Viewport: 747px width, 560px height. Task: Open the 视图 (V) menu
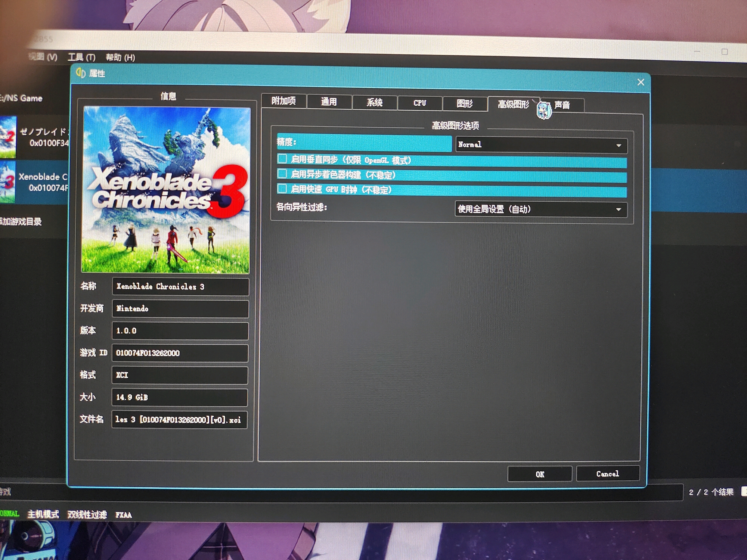click(43, 57)
